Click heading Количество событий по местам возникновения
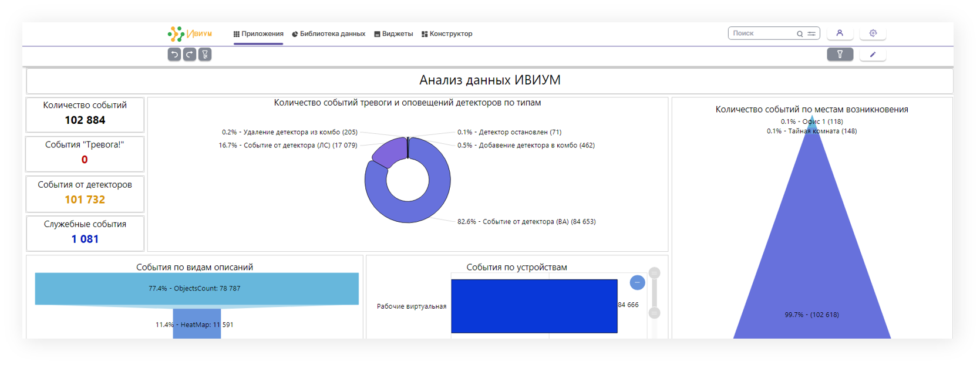Image resolution: width=980 pixels, height=365 pixels. (x=811, y=109)
